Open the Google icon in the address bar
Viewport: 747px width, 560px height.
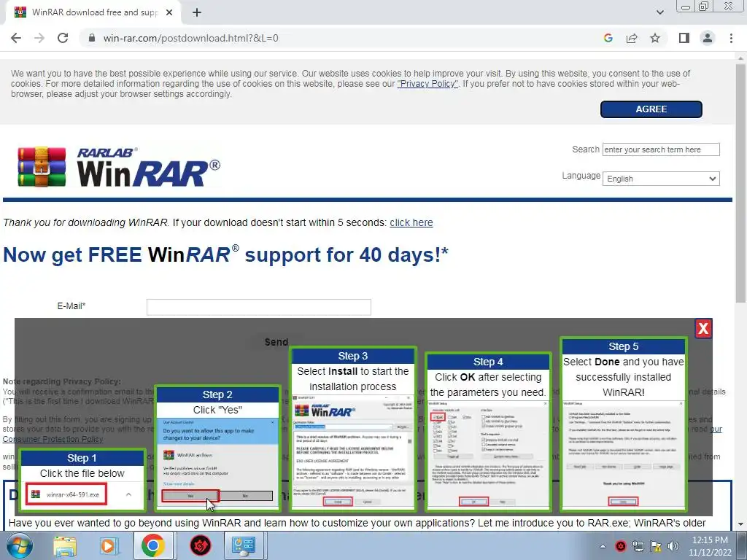tap(608, 38)
